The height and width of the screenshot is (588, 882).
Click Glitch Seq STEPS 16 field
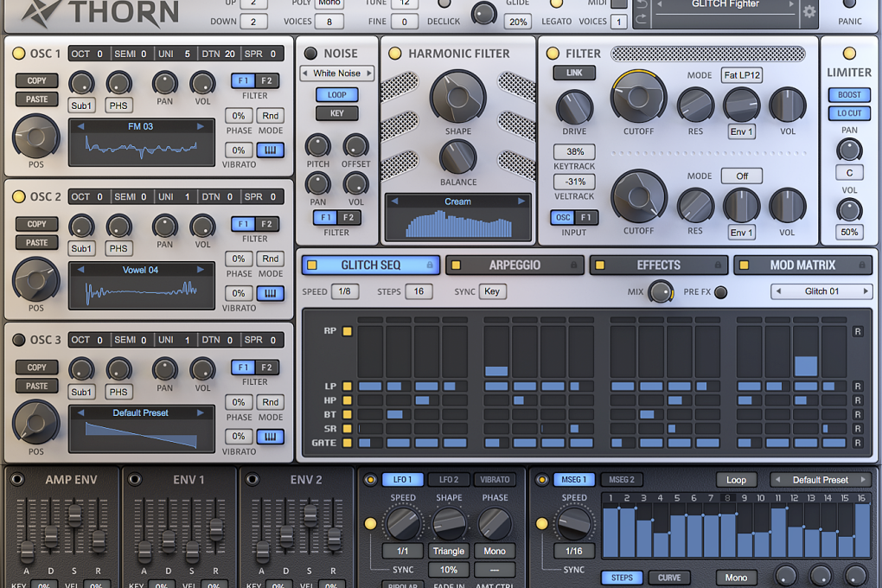tap(419, 291)
